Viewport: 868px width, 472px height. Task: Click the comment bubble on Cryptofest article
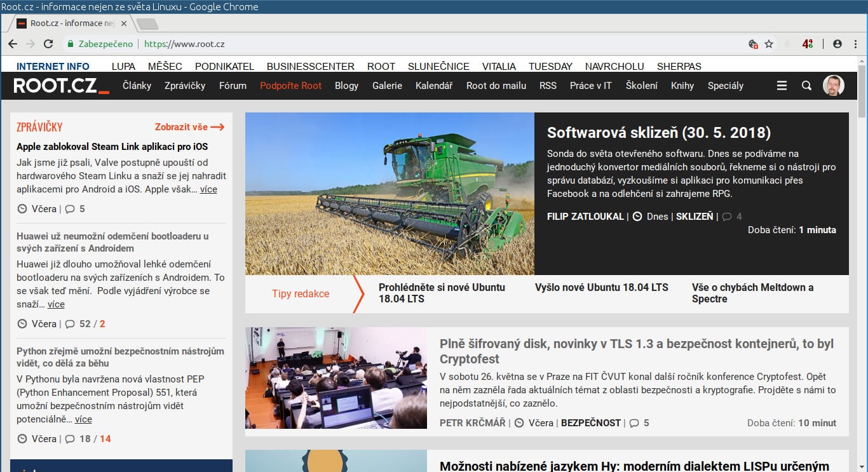(x=634, y=423)
